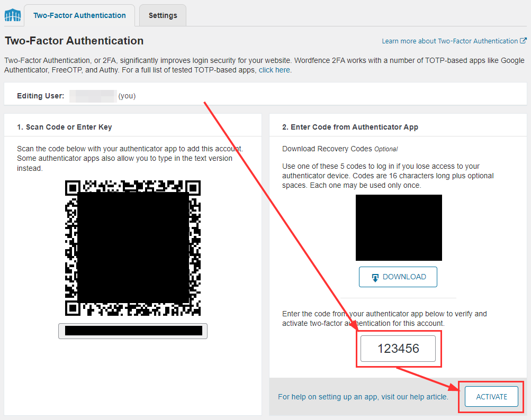The image size is (531, 420).
Task: Click the 'Editing User:' label
Action: (41, 96)
